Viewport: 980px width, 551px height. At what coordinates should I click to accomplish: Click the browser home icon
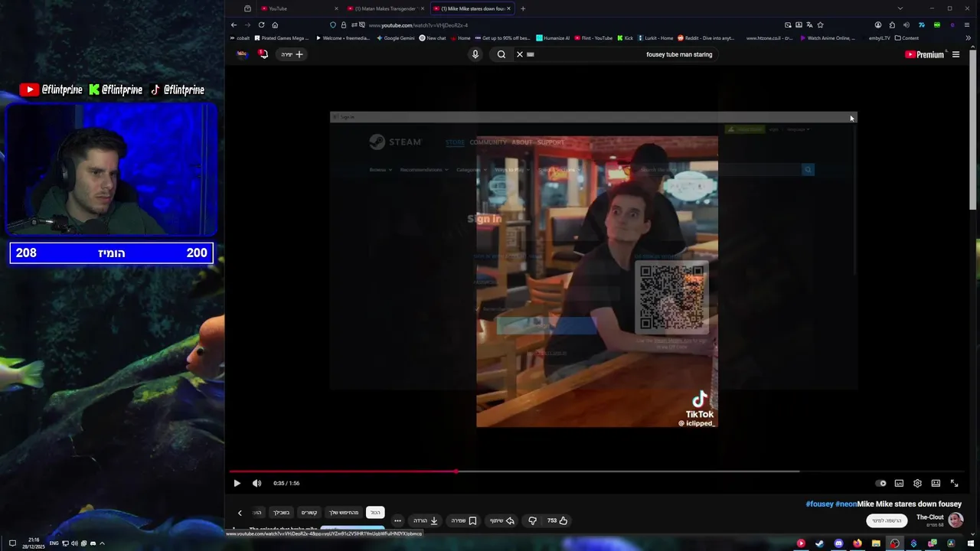tap(275, 25)
